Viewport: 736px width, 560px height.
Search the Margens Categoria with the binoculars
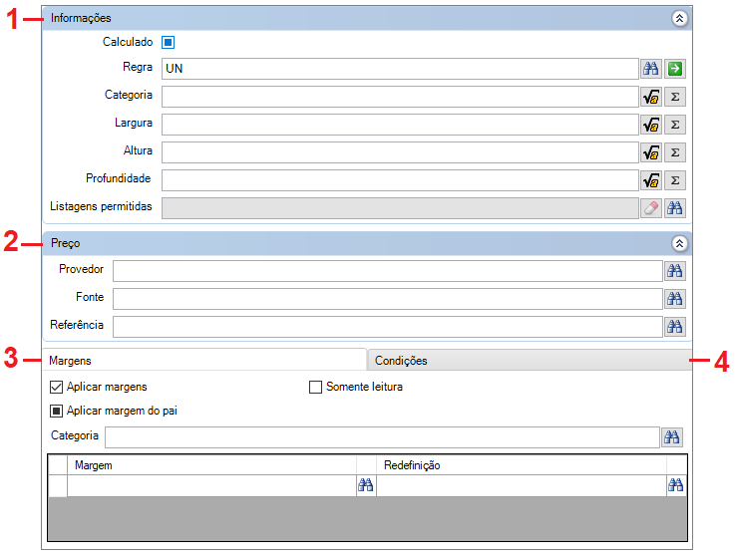tap(672, 437)
